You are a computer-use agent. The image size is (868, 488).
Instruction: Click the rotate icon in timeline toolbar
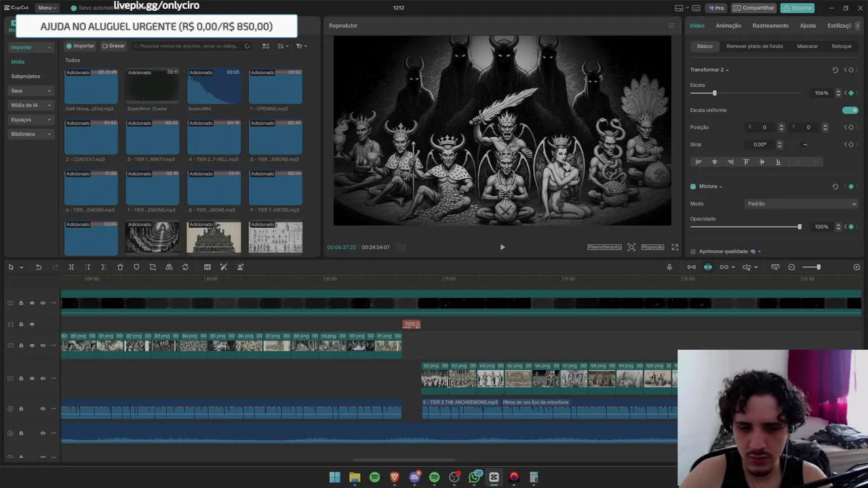point(185,267)
